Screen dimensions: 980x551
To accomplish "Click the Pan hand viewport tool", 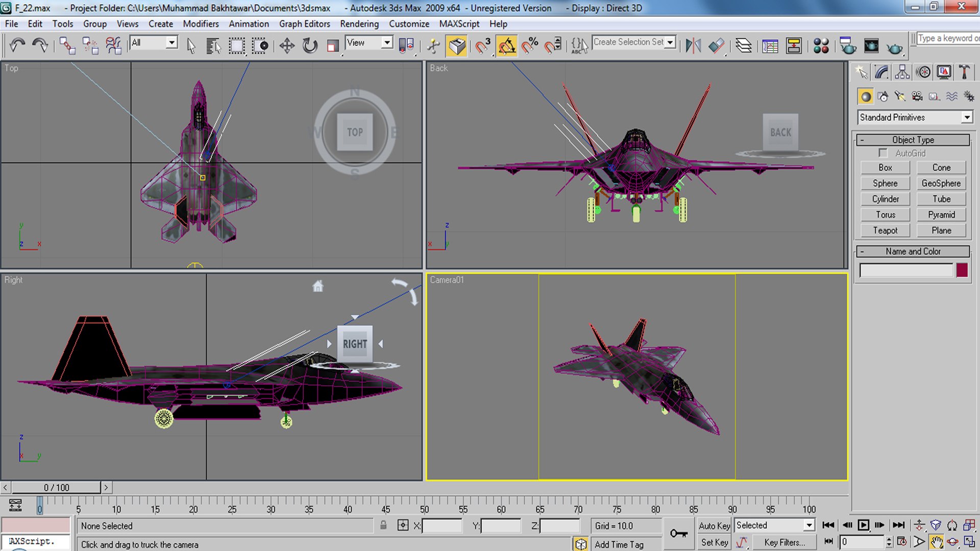I will 936,542.
